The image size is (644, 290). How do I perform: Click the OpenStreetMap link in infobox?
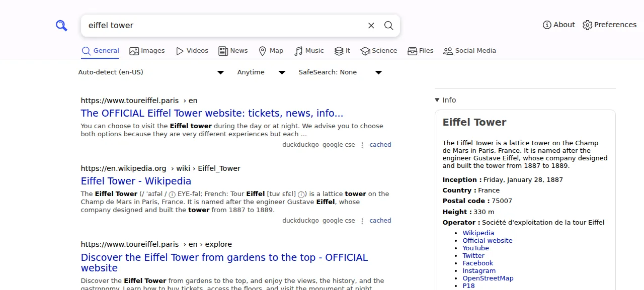click(x=488, y=278)
